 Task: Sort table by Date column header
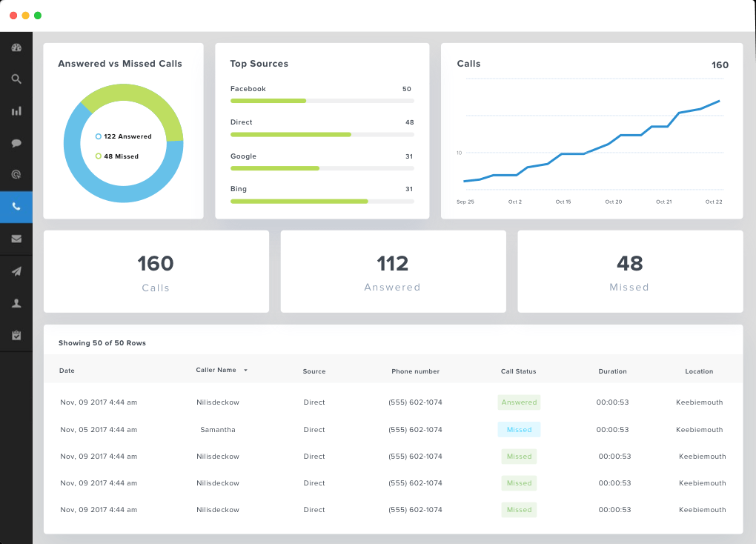67,371
